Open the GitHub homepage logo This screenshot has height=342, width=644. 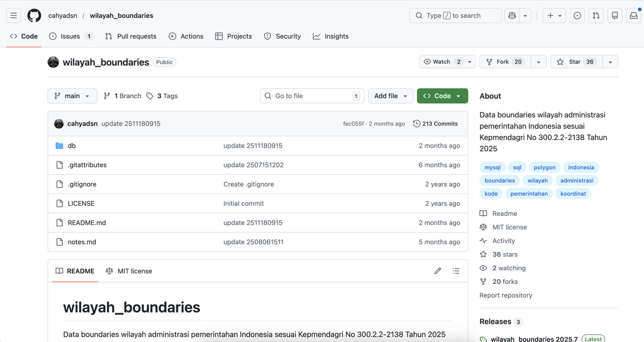[34, 16]
